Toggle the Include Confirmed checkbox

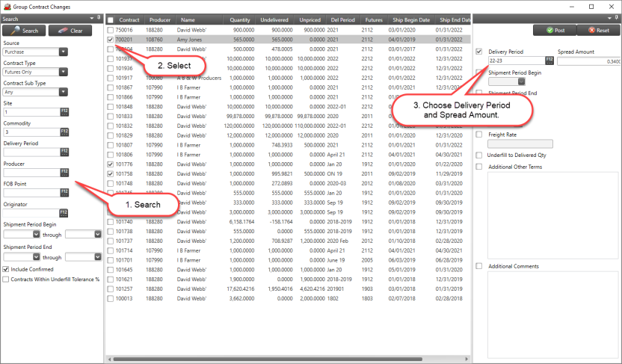click(6, 269)
